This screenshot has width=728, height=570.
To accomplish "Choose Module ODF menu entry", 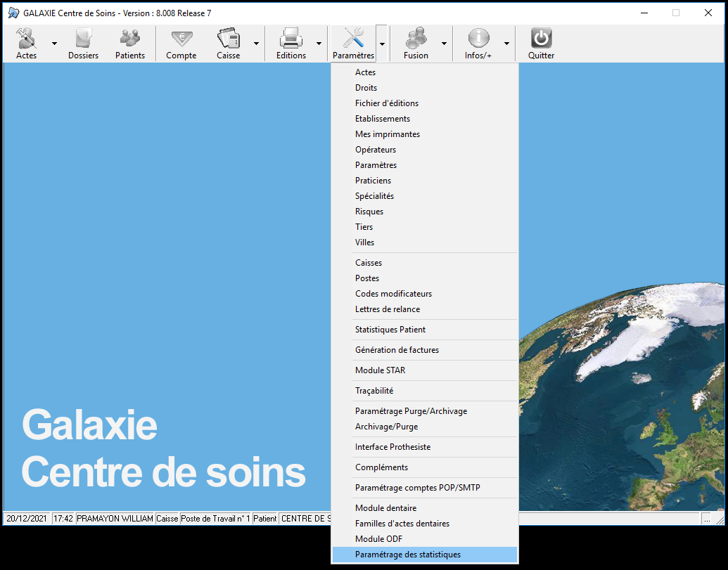I will pyautogui.click(x=425, y=539).
